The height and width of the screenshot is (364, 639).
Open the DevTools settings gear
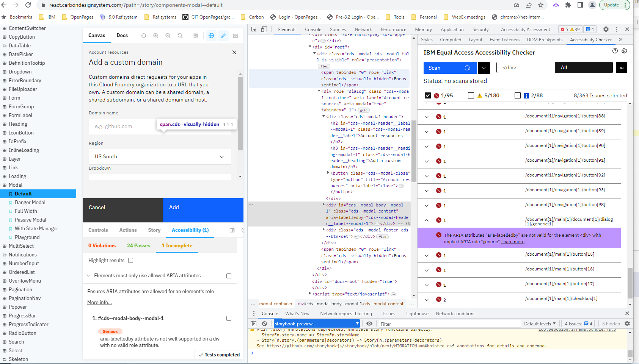pos(606,29)
